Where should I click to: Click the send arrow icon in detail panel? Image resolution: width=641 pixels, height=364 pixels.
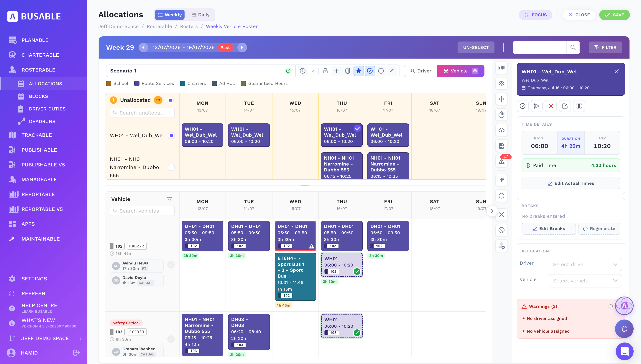pyautogui.click(x=537, y=106)
